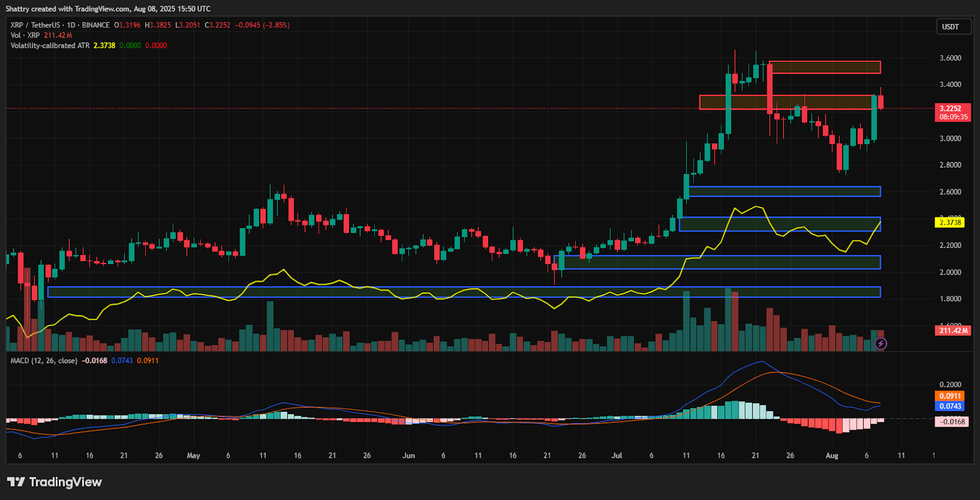980x500 pixels.
Task: Click the change value -0.0945 (-2.85%)
Action: [x=262, y=25]
